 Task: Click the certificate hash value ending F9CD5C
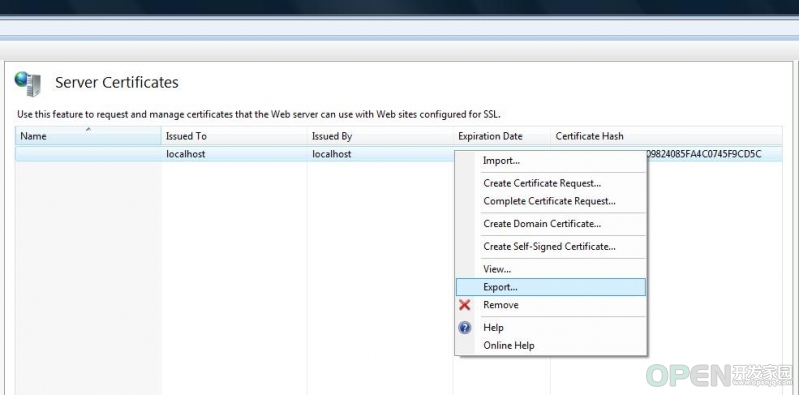tap(704, 154)
